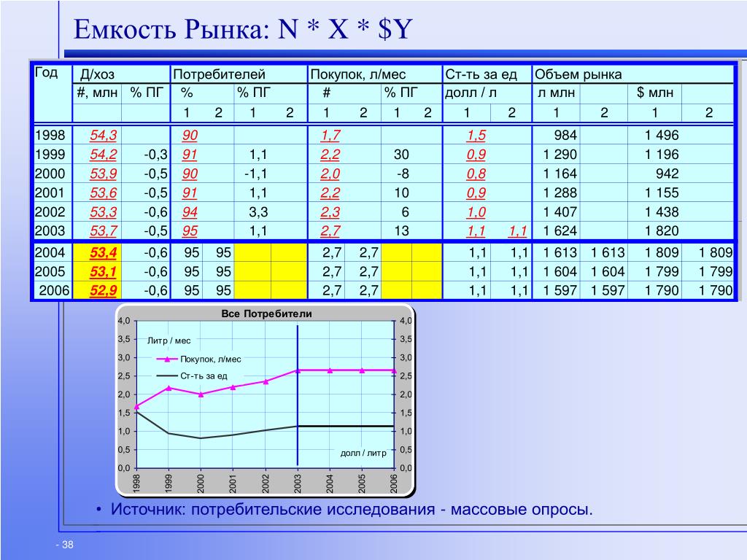Screen dimensions: 747x560
Task: Click the "Потребителей" table header
Action: pos(219,74)
